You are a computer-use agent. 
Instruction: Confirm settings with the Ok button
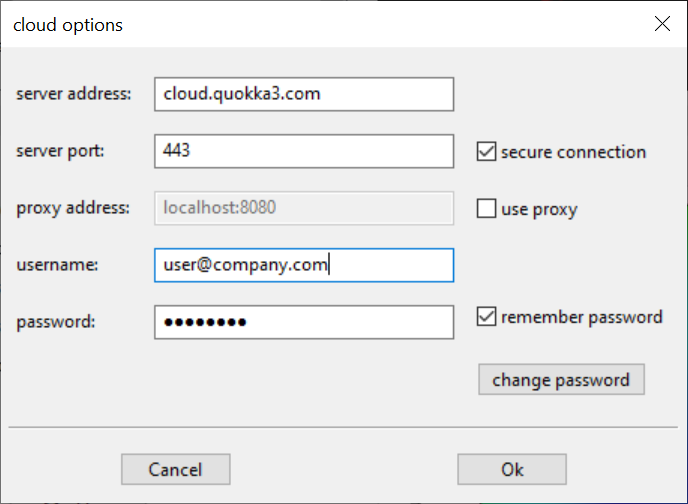click(512, 469)
